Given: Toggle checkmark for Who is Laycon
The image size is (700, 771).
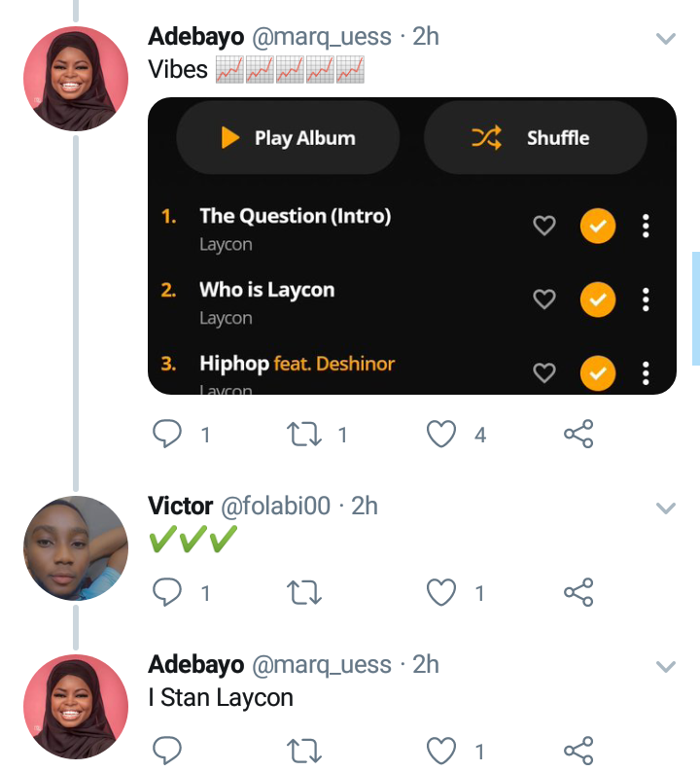Looking at the screenshot, I should 598,299.
